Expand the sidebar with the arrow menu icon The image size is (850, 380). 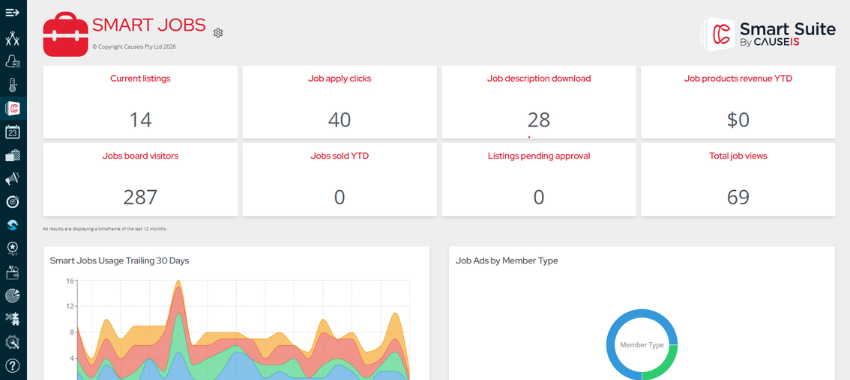click(x=12, y=12)
